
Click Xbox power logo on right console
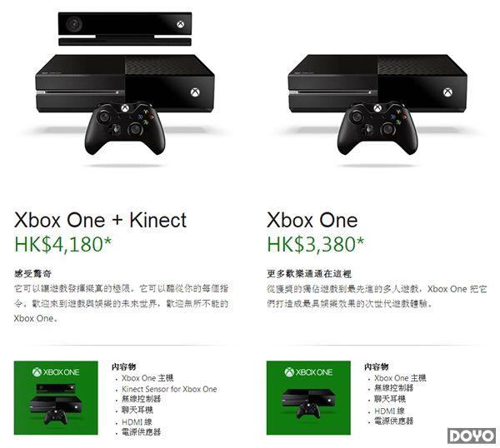tap(448, 92)
